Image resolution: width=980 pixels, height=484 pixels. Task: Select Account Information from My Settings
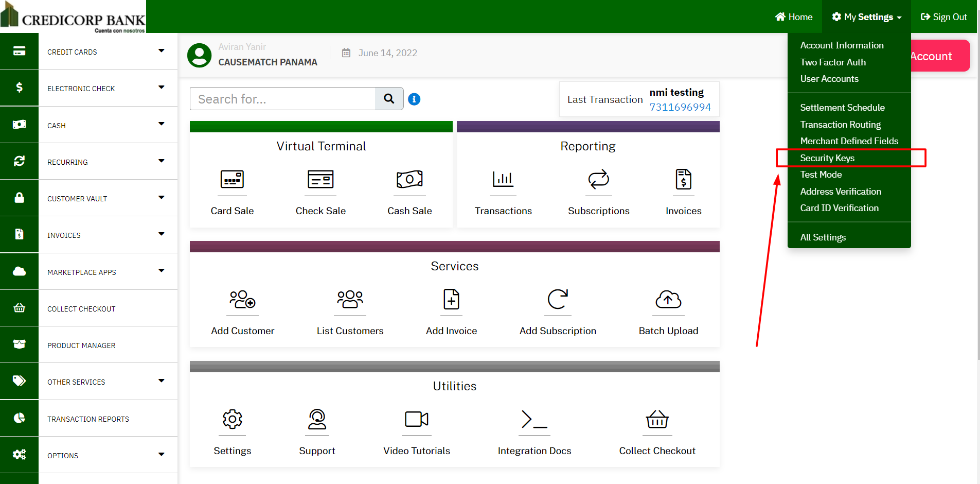coord(842,45)
